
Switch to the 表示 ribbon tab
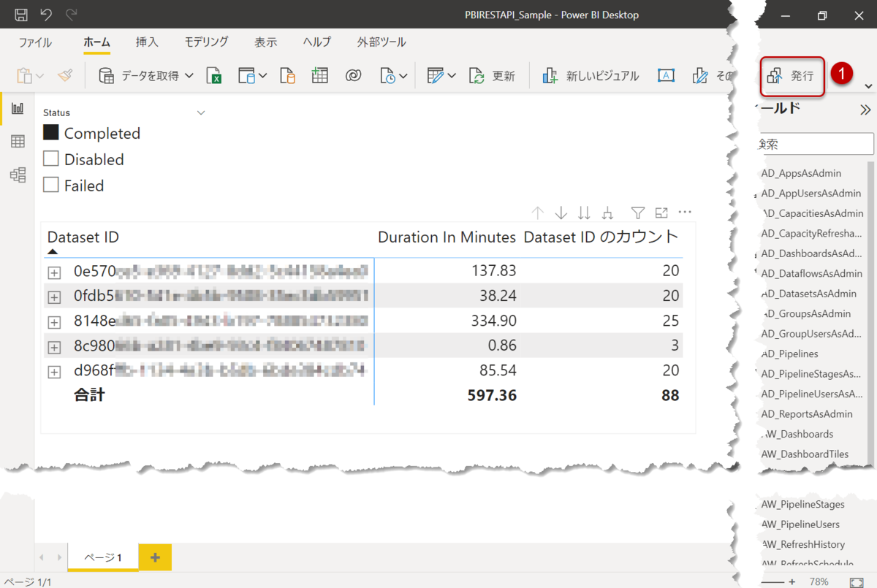(265, 42)
